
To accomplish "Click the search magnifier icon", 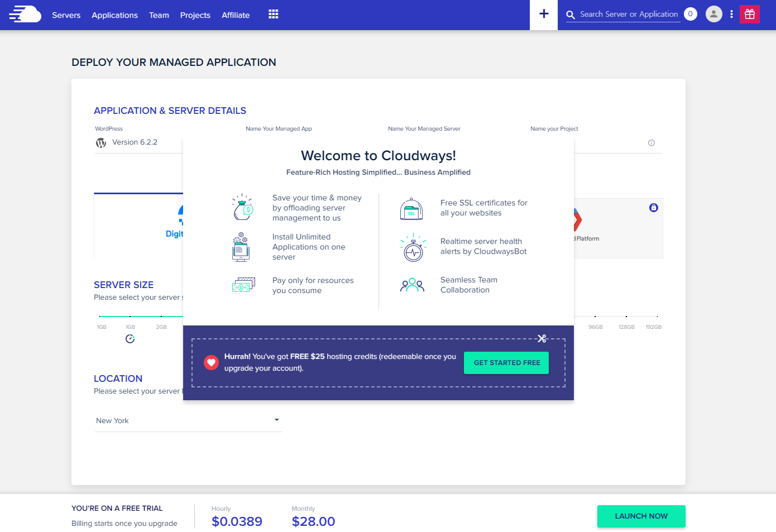I will point(571,15).
